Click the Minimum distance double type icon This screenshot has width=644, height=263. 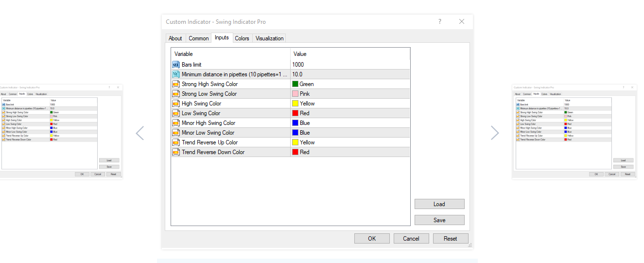(176, 74)
